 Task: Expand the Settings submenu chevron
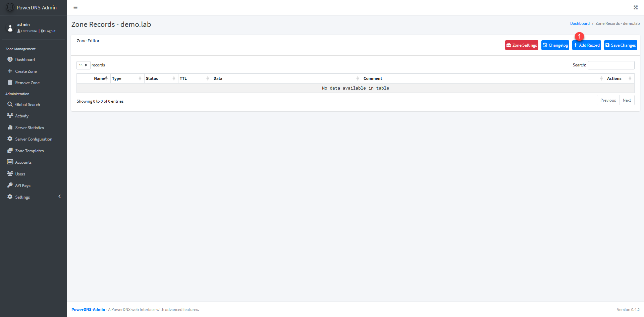60,197
